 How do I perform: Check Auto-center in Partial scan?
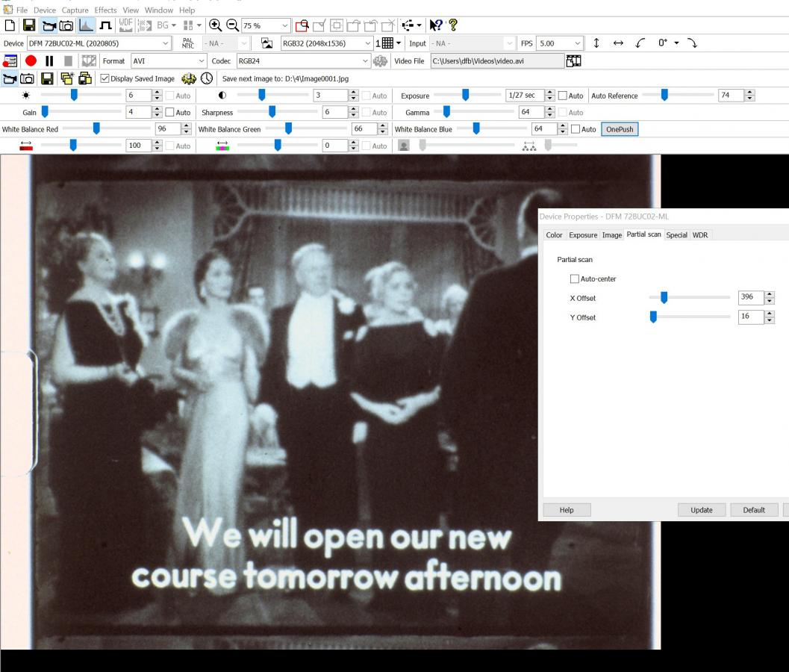[x=574, y=279]
